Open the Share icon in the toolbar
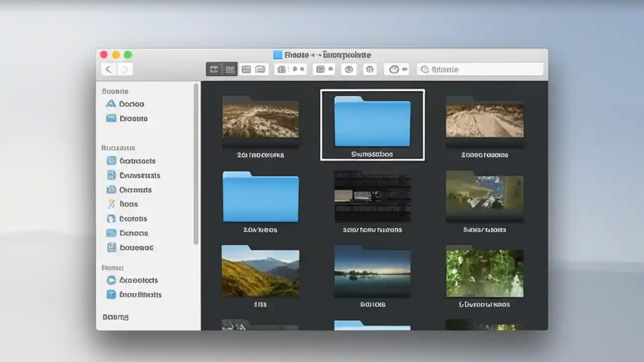 (348, 69)
